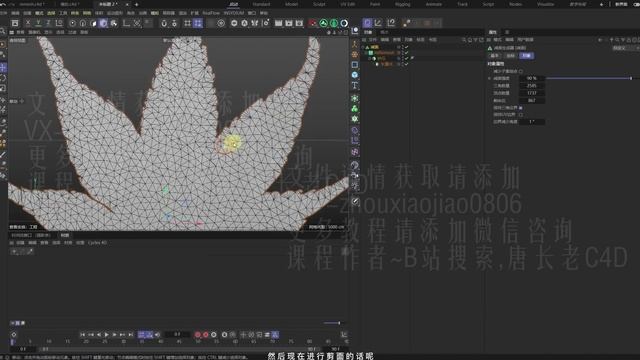Switch to the Sculpt layout
Viewport: 640px width, 360px height.
[x=319, y=4]
